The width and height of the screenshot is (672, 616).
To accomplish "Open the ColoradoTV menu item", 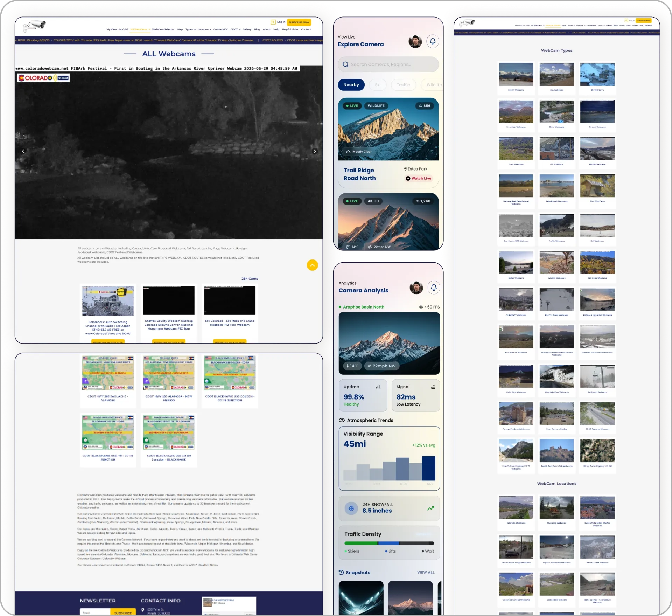I will click(x=220, y=29).
